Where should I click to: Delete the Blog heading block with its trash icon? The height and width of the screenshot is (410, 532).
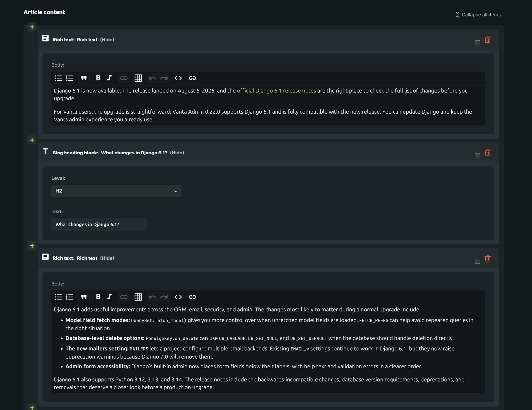point(488,153)
